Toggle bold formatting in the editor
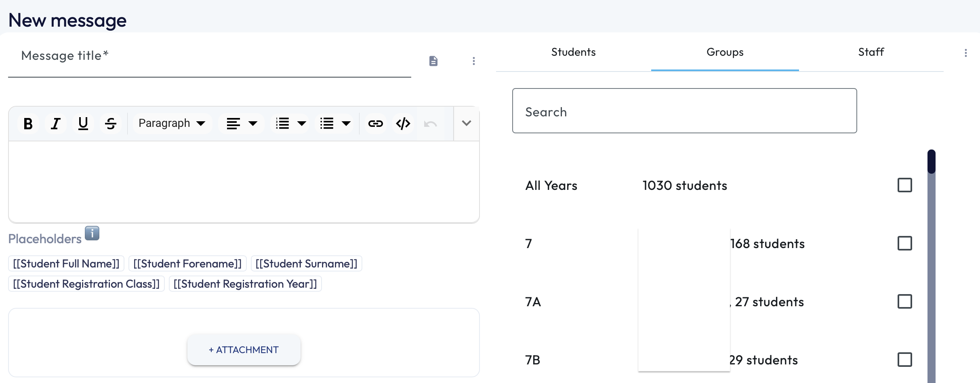Viewport: 980px width, 383px height. pyautogui.click(x=28, y=124)
